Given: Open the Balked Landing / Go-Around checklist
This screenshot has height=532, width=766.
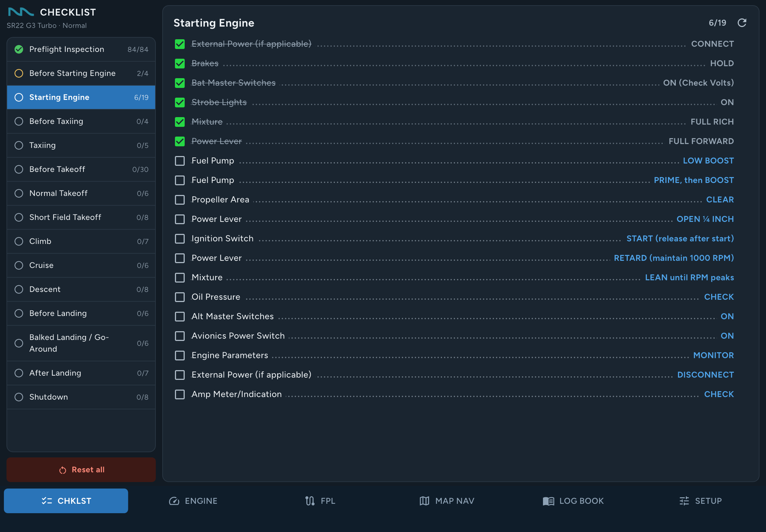Looking at the screenshot, I should [x=81, y=343].
